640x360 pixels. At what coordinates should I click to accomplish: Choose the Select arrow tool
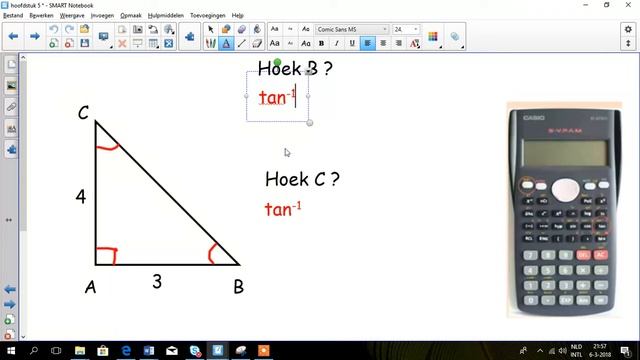pyautogui.click(x=211, y=29)
